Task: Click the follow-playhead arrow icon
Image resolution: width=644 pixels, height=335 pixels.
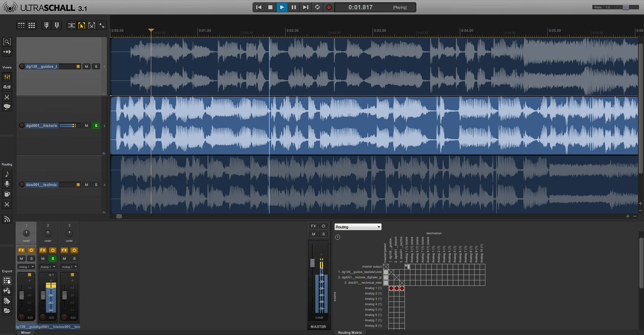Action: 7,52
